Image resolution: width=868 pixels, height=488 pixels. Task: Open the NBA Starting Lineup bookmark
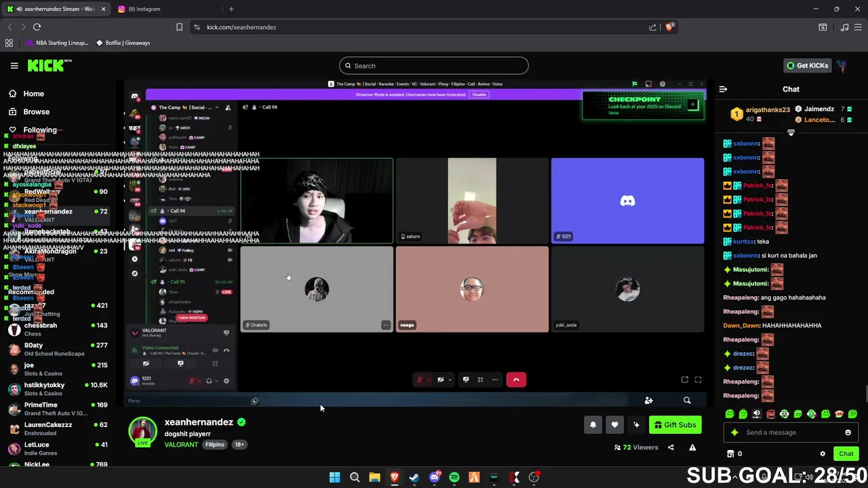(x=58, y=43)
